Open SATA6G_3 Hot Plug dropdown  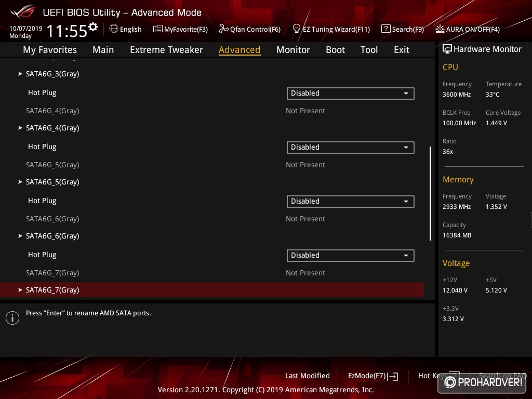(x=351, y=94)
